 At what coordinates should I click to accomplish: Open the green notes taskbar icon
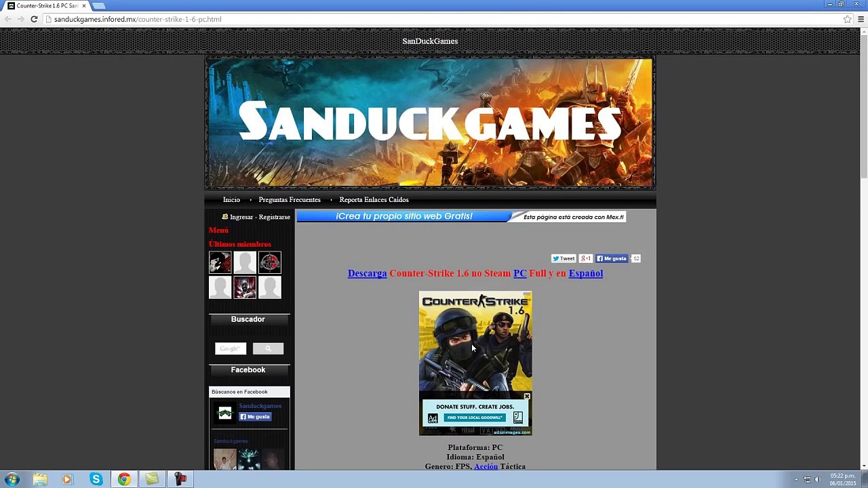tap(152, 479)
